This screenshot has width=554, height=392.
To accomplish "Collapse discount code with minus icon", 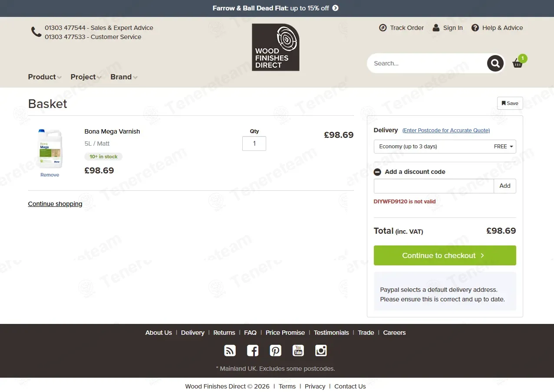I will (x=377, y=172).
